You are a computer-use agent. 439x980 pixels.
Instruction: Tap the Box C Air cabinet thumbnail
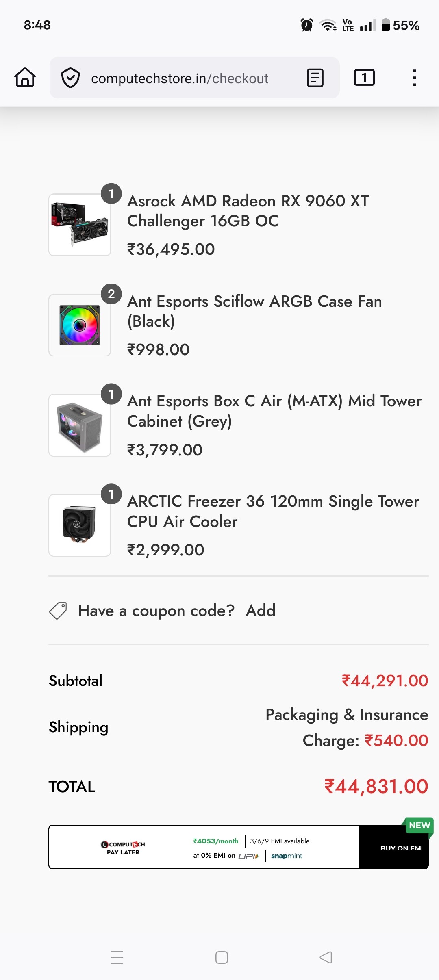tap(80, 425)
